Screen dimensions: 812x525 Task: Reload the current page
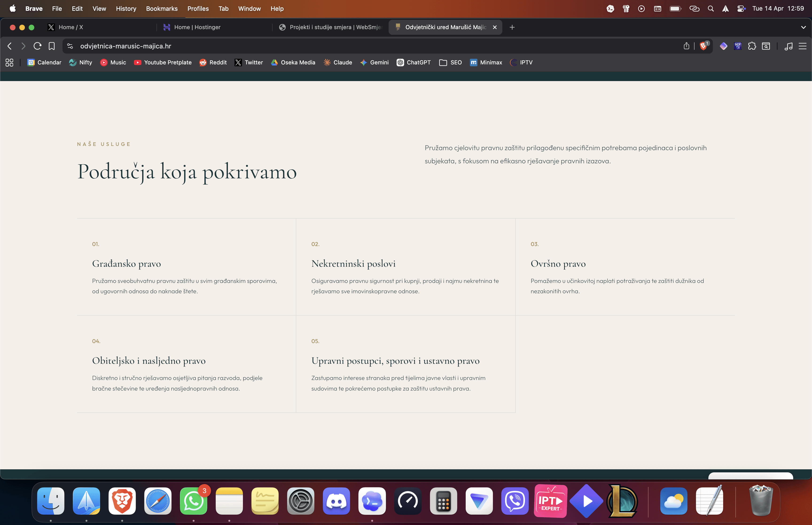[x=38, y=46]
